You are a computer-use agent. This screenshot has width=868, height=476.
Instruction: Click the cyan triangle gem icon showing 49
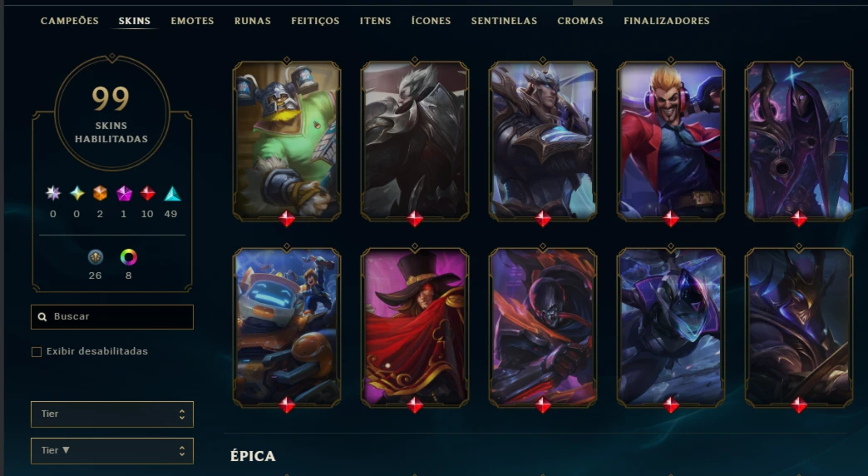[x=172, y=193]
